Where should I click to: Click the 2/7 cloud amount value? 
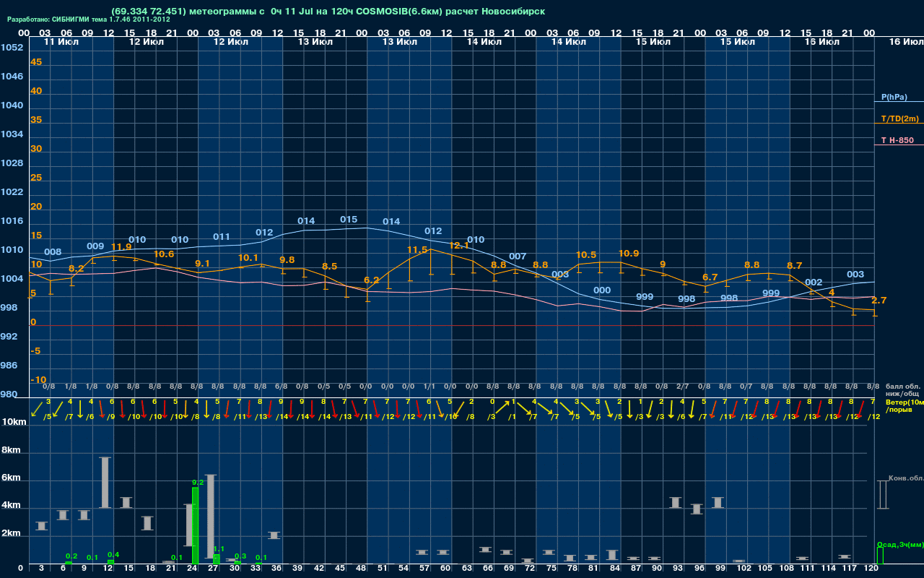pos(683,387)
